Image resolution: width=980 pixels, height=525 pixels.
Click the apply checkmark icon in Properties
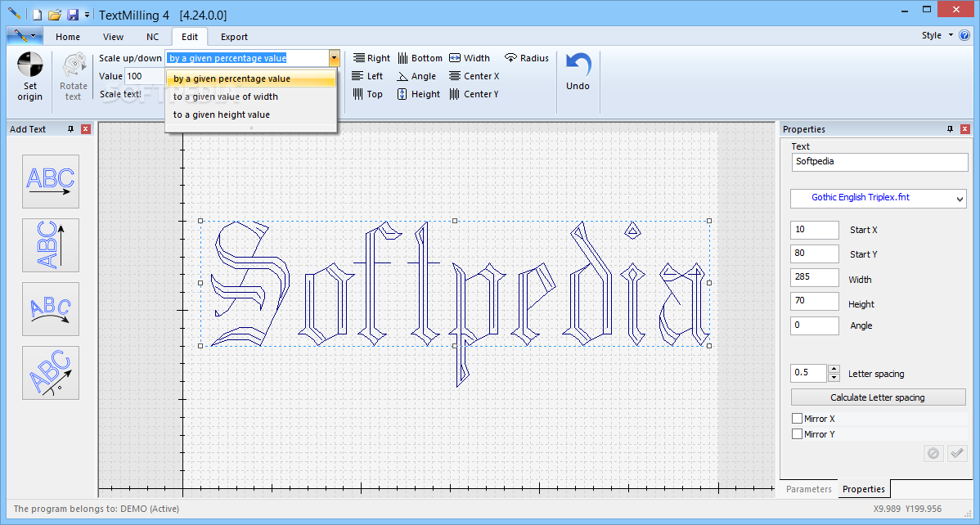[957, 454]
